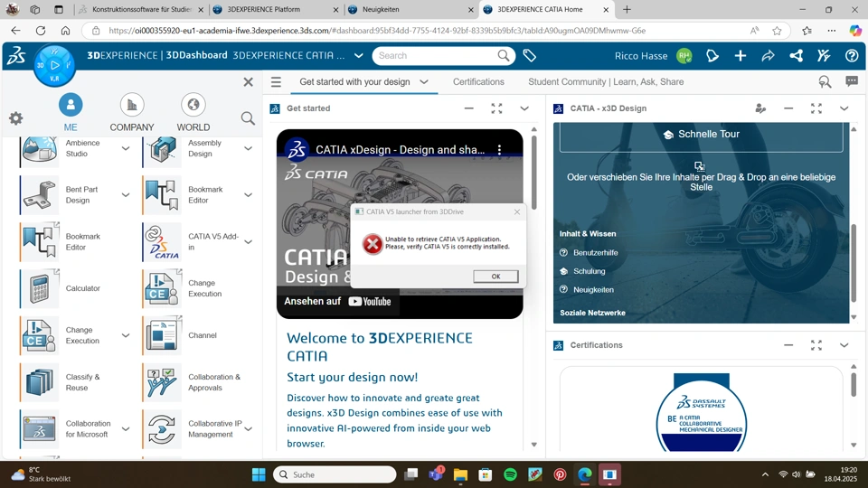868x488 pixels.
Task: Open File Explorer from the taskbar
Action: point(460,474)
